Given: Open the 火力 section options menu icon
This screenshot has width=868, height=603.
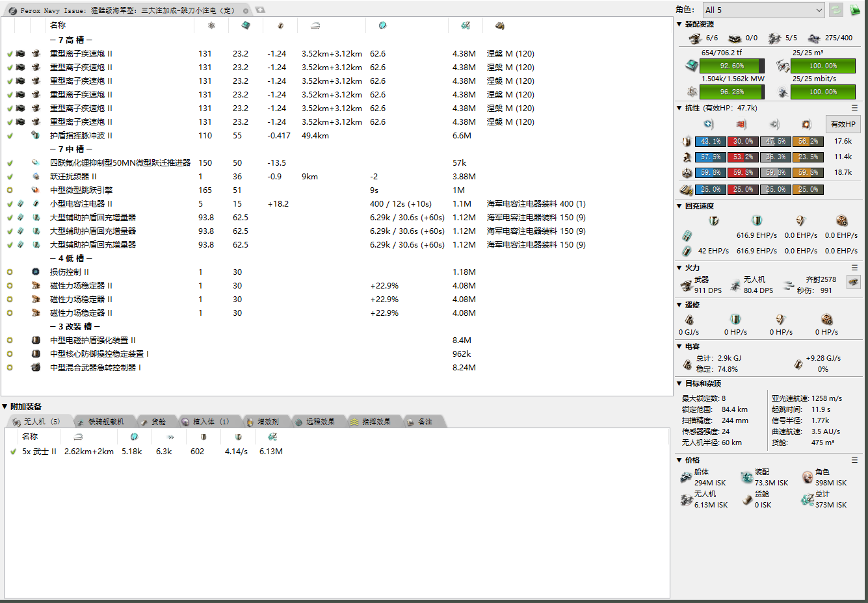Looking at the screenshot, I should click(x=854, y=268).
